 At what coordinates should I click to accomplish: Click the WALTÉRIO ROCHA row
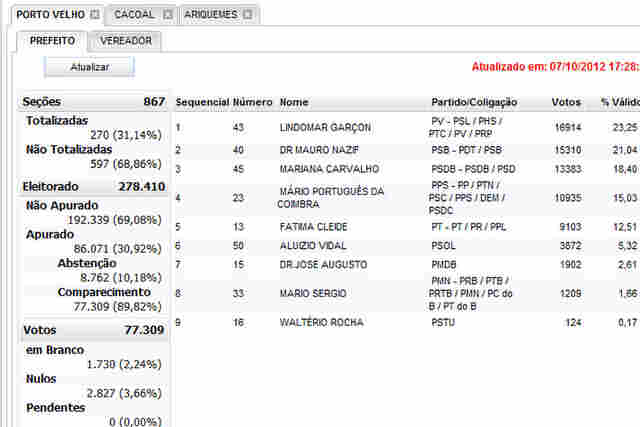click(321, 323)
